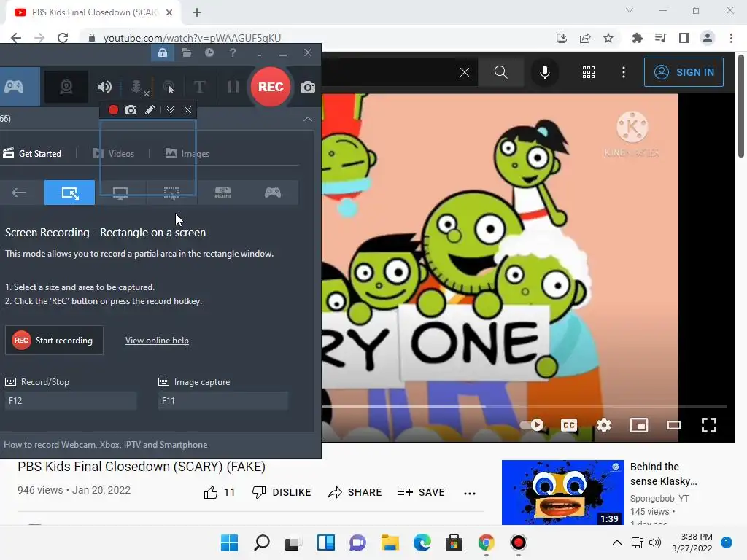The image size is (747, 560).
Task: Save the video to a playlist with SAVE
Action: pos(421,492)
